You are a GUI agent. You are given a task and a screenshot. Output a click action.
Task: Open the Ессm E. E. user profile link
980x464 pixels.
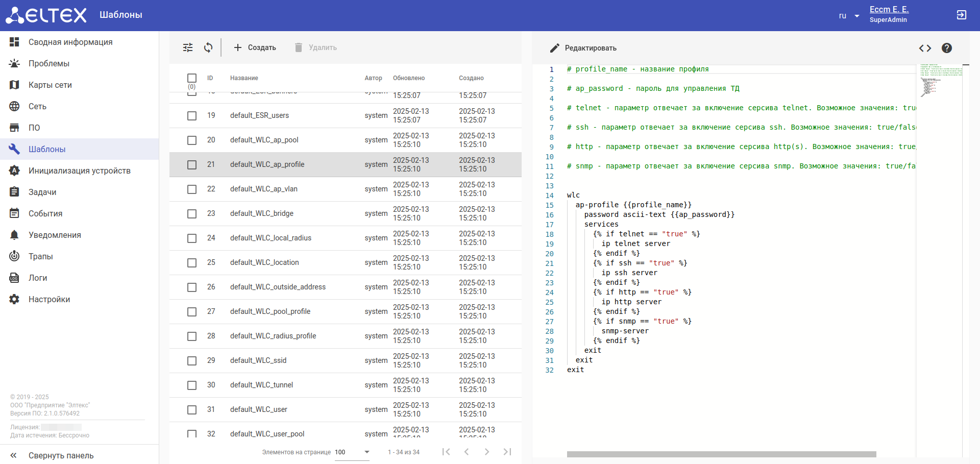889,10
